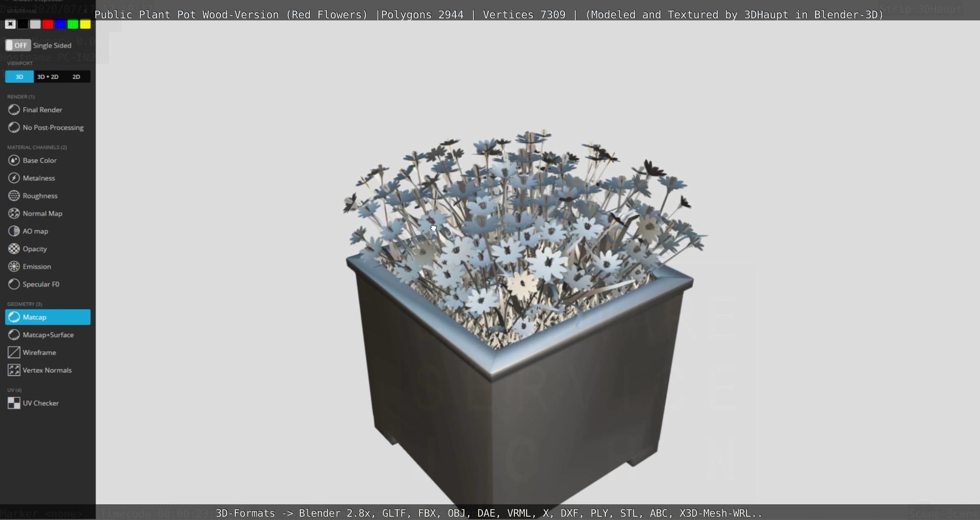Pick the blue wireframe color
This screenshot has height=520, width=980.
point(60,24)
